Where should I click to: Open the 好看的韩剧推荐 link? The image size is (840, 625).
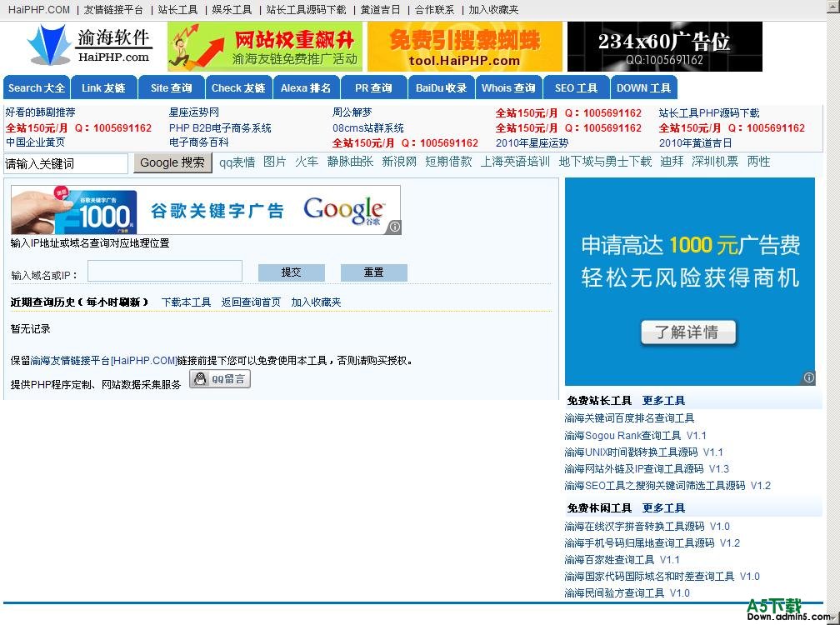coord(40,112)
